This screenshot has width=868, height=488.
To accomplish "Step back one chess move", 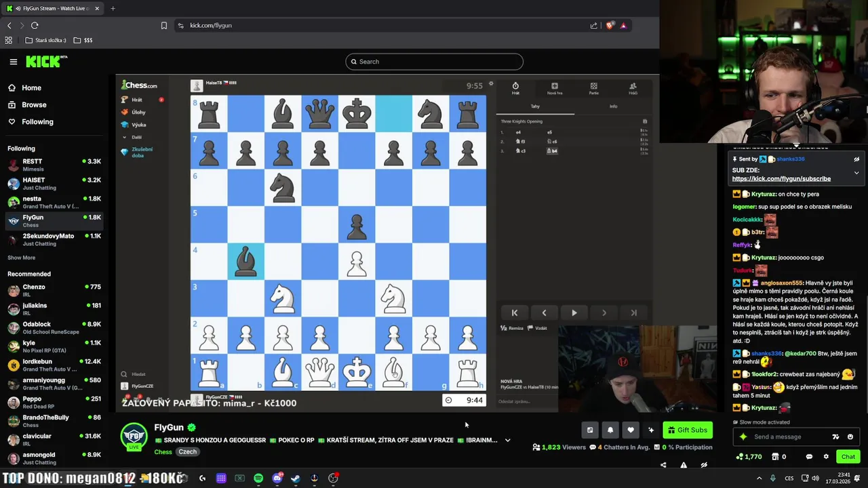I will (544, 312).
